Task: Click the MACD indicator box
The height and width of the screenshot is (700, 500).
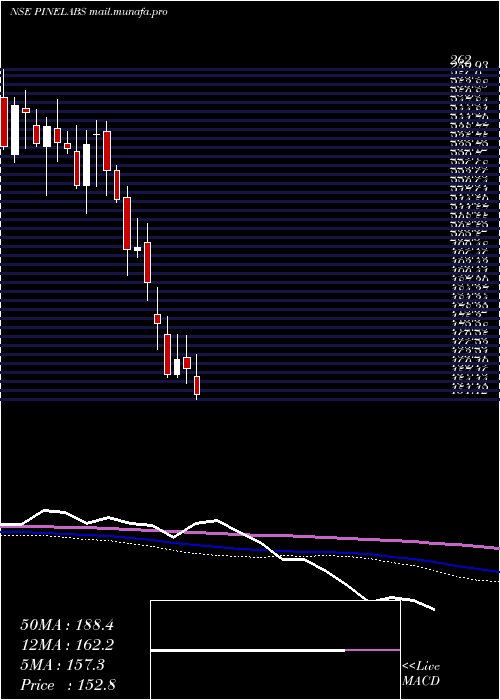Action: click(x=275, y=650)
